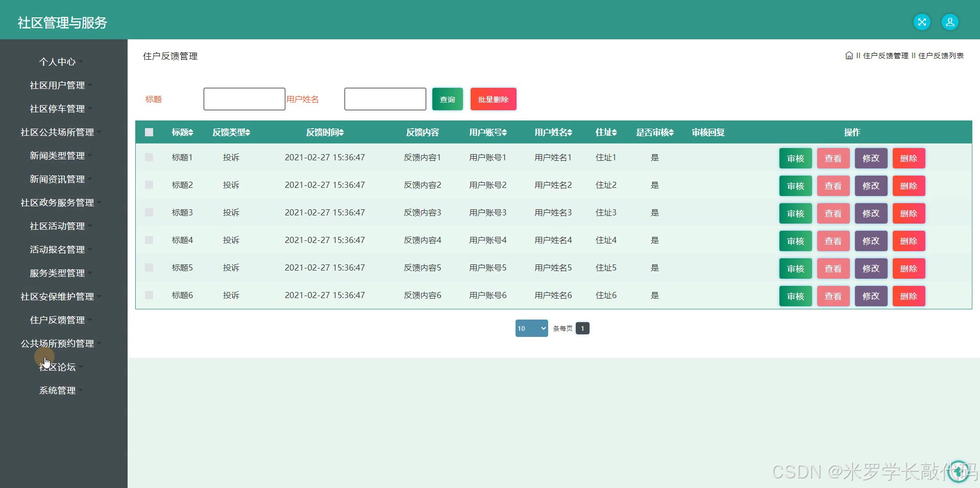Click cell 反馈内容3 in table
The width and height of the screenshot is (980, 488).
423,212
